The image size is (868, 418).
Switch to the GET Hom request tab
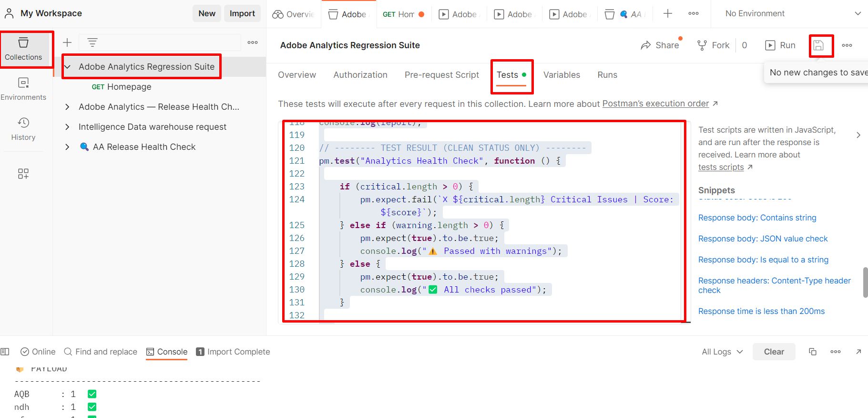[404, 14]
